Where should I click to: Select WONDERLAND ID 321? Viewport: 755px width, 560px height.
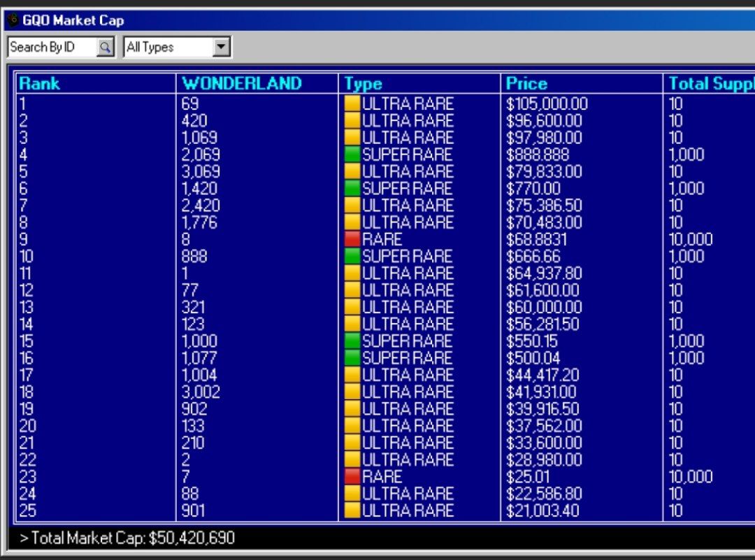pyautogui.click(x=193, y=307)
